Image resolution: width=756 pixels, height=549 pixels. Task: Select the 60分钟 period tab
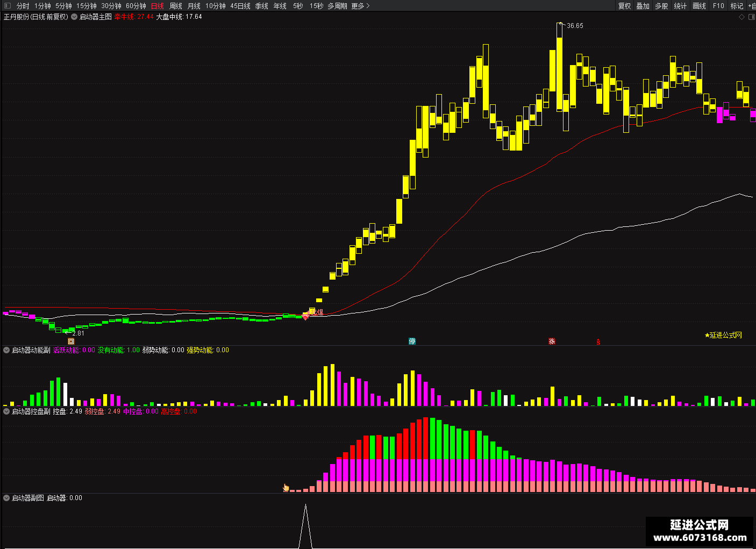point(136,6)
